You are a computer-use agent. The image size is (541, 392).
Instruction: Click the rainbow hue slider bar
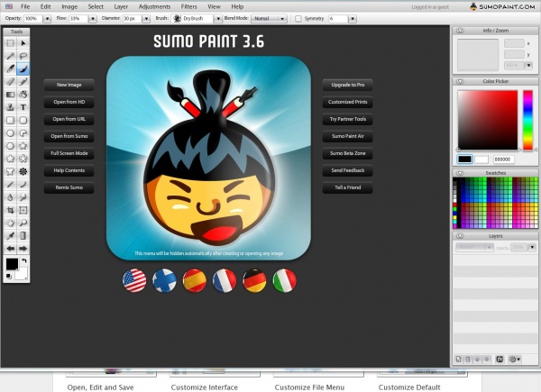tap(527, 120)
